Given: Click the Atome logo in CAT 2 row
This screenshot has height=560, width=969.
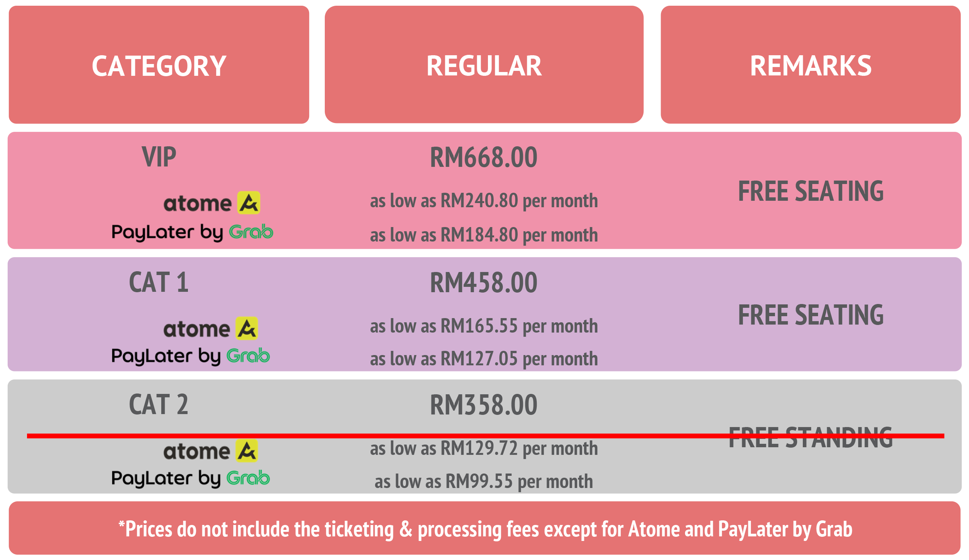Looking at the screenshot, I should click(x=211, y=451).
